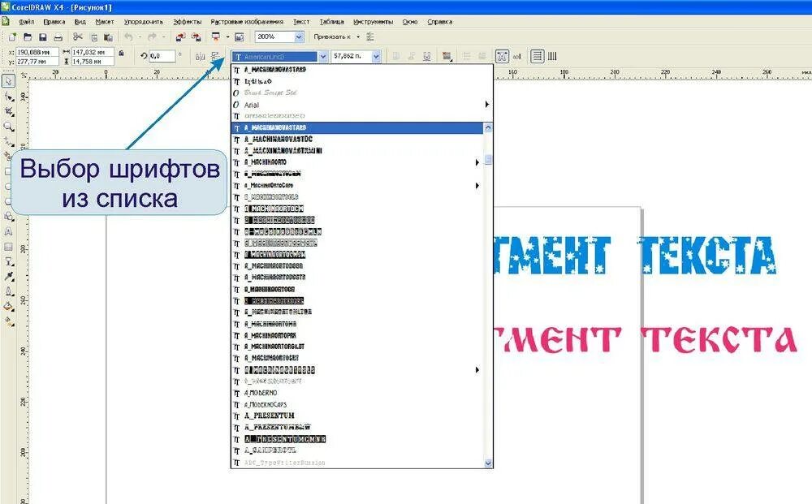Open the Текст menu

click(301, 22)
